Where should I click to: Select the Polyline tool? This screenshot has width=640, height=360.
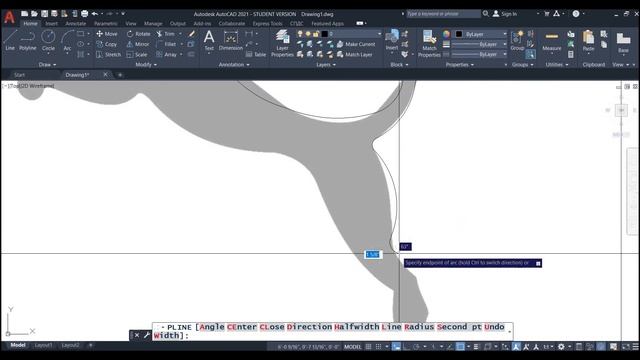tap(28, 40)
